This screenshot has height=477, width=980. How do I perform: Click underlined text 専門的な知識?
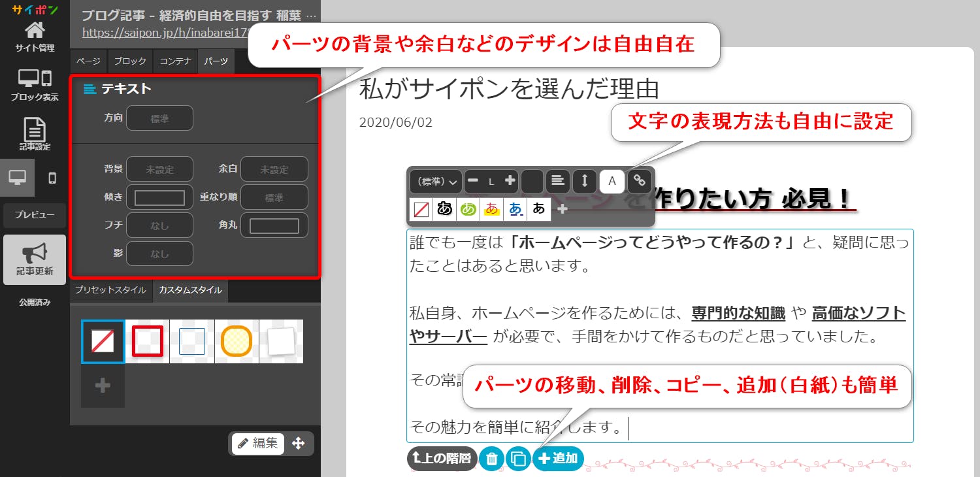(x=738, y=313)
